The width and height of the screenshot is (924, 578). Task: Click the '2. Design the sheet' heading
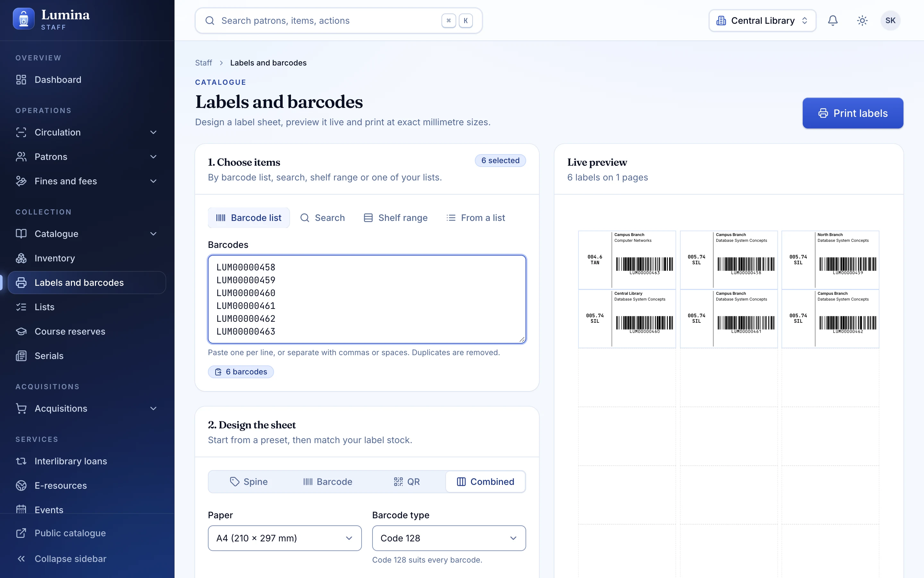click(252, 425)
